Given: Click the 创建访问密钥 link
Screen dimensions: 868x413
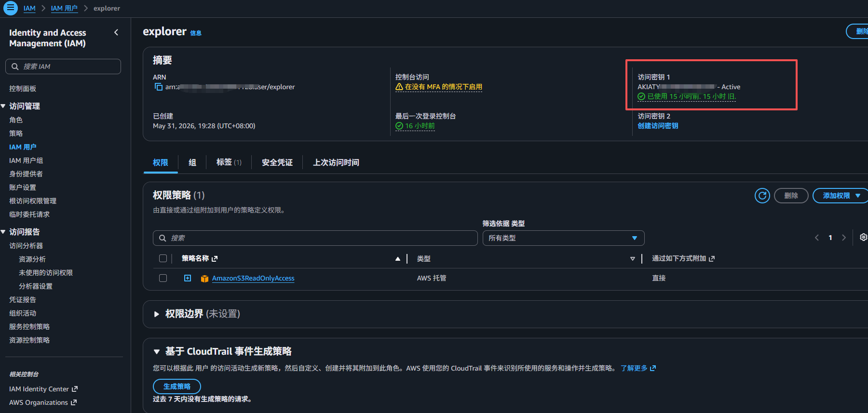Looking at the screenshot, I should (658, 126).
